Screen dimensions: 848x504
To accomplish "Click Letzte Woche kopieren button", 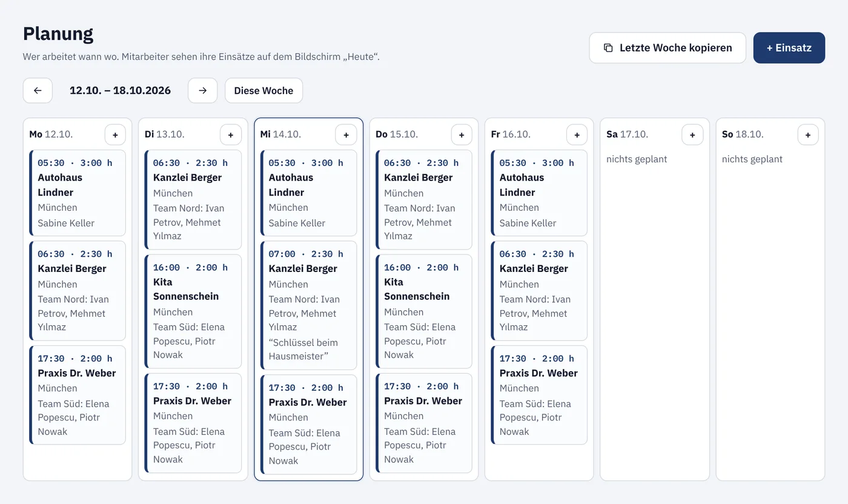I will pos(667,48).
